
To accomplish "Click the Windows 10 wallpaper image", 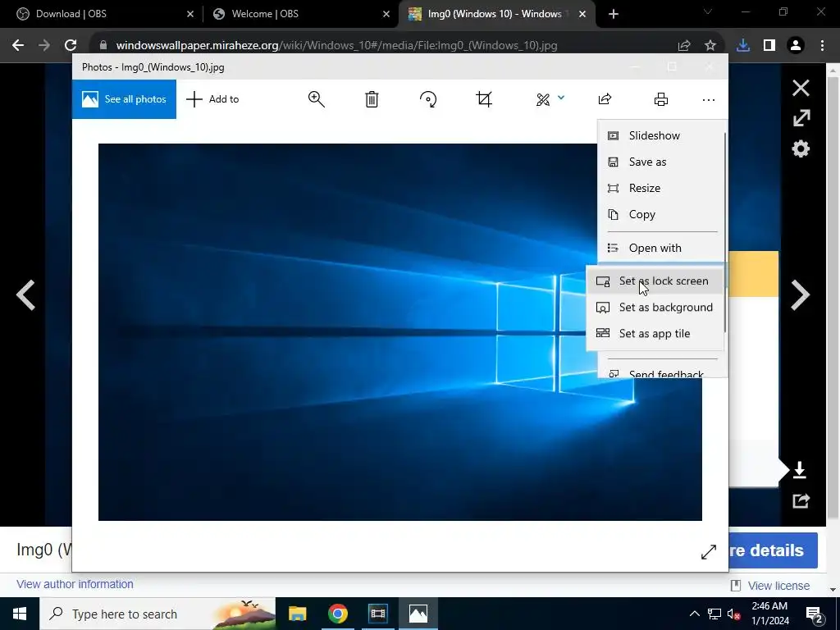I will click(x=400, y=331).
